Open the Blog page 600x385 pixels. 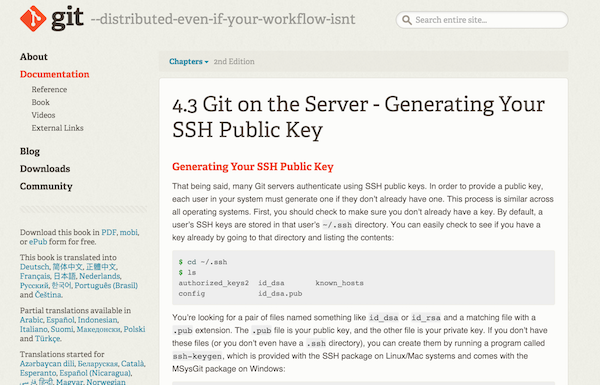coord(30,152)
